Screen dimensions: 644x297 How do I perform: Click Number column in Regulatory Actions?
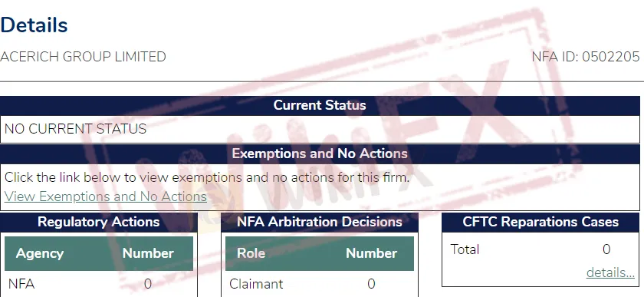148,253
